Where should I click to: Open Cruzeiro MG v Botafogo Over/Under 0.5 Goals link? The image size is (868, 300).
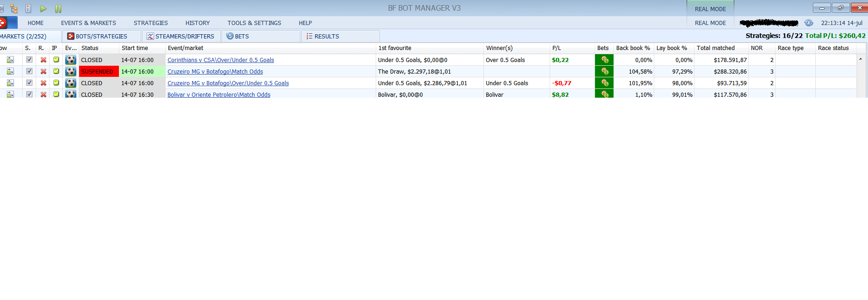228,83
